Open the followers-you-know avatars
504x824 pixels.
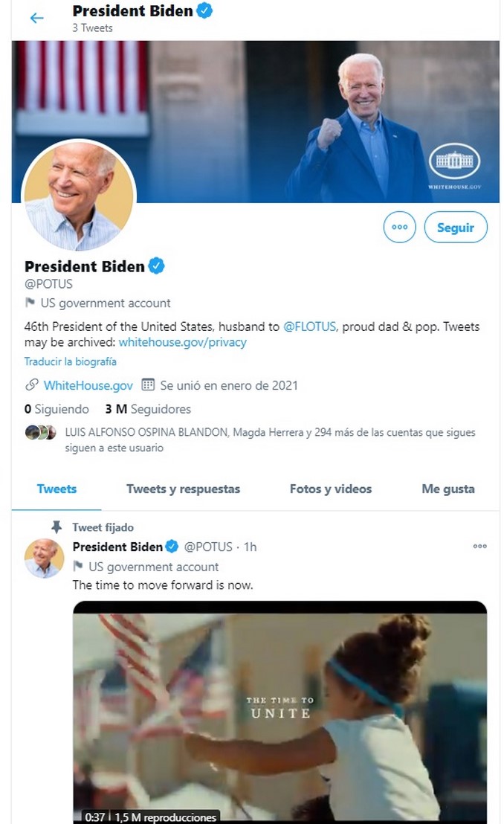[40, 432]
